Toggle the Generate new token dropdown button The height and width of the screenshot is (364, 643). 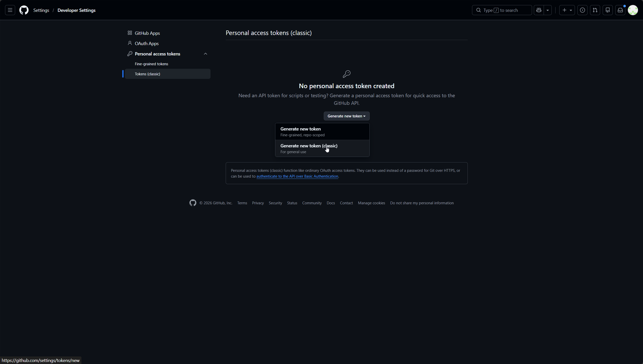tap(346, 116)
